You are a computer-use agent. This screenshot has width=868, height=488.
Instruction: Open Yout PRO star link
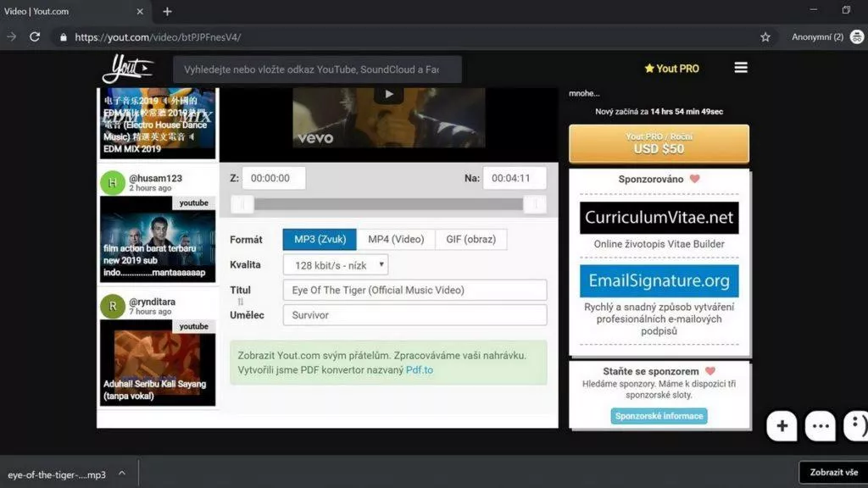tap(671, 69)
